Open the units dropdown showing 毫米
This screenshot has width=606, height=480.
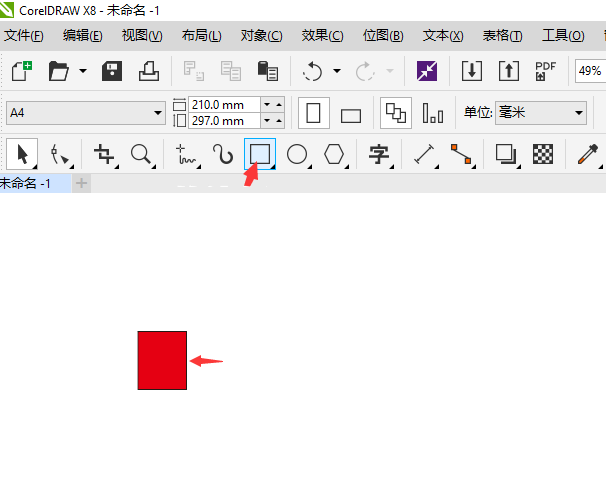[541, 113]
